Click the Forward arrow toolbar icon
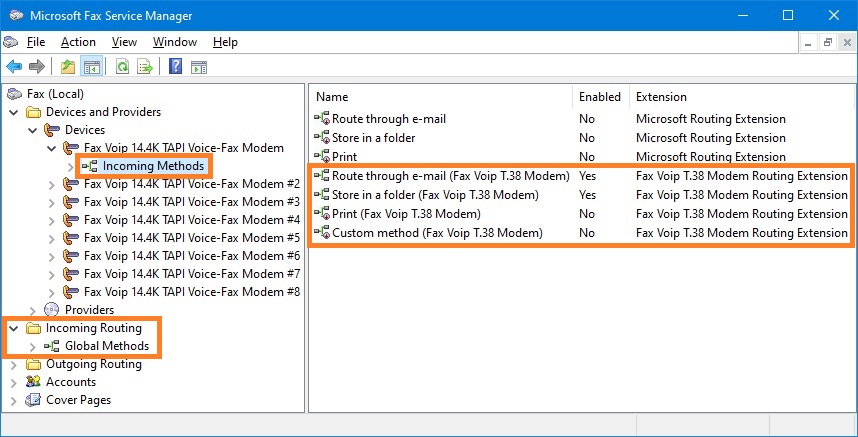 [x=37, y=67]
